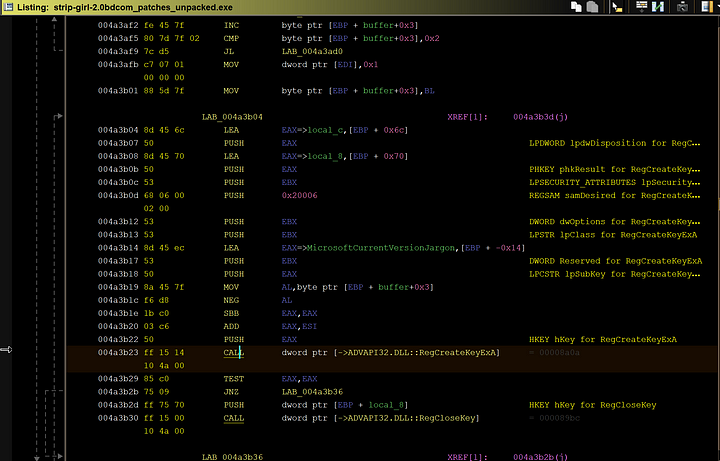Click XREF address 004a3b3d(j)
The image size is (720, 461).
pos(540,117)
